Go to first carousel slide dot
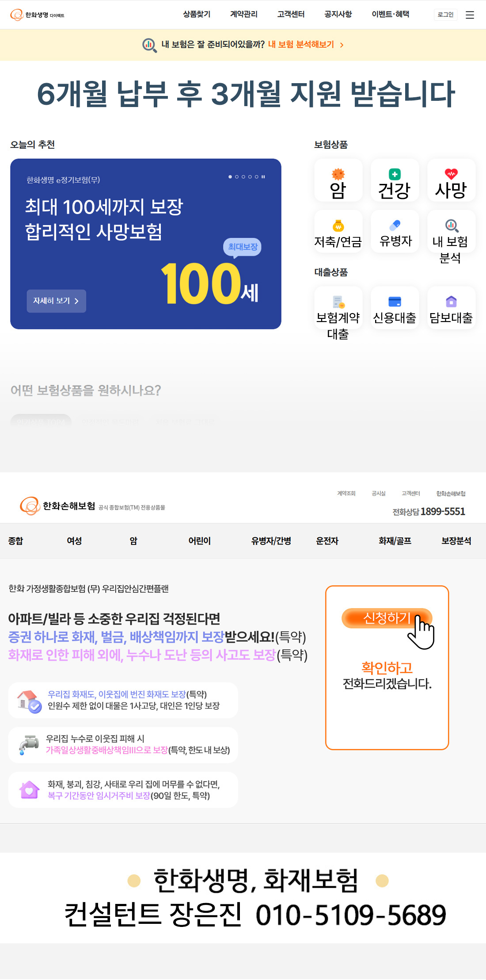This screenshot has height=980, width=486. coord(230,177)
